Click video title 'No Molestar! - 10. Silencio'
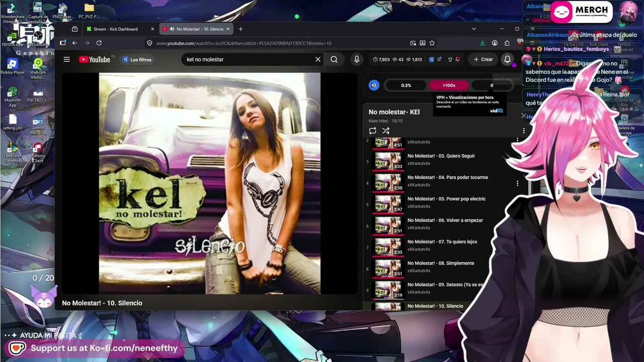The image size is (644, 362). pos(102,303)
